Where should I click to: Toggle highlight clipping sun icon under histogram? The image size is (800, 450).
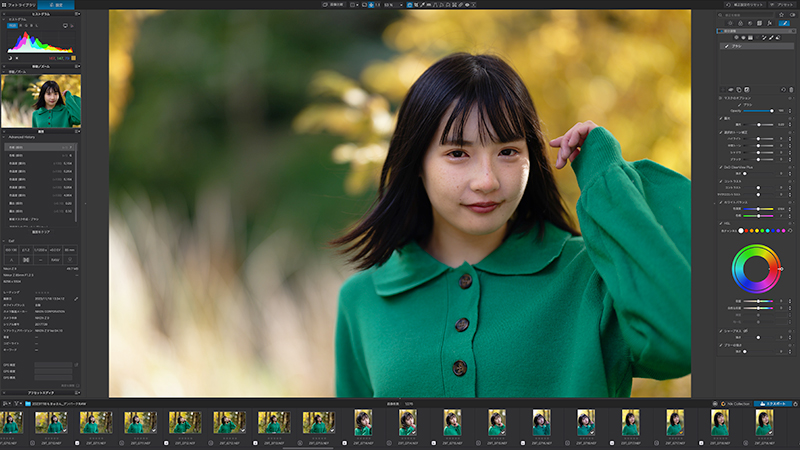coord(17,58)
